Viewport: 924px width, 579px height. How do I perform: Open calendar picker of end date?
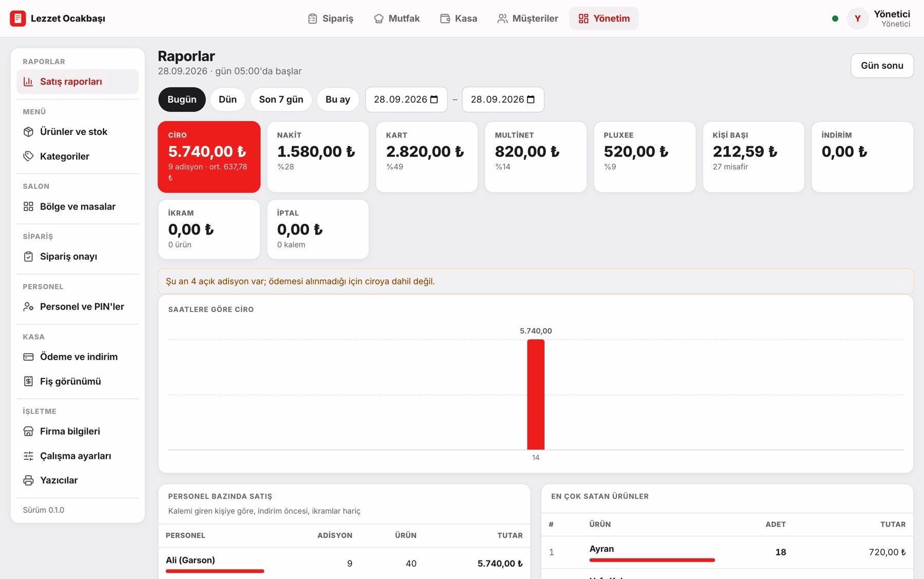point(531,100)
